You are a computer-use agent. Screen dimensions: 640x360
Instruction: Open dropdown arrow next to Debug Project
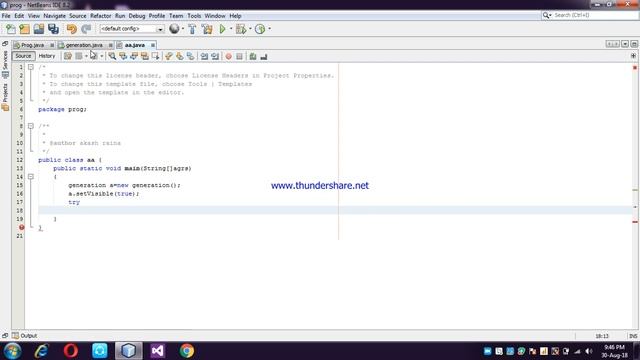(x=250, y=29)
